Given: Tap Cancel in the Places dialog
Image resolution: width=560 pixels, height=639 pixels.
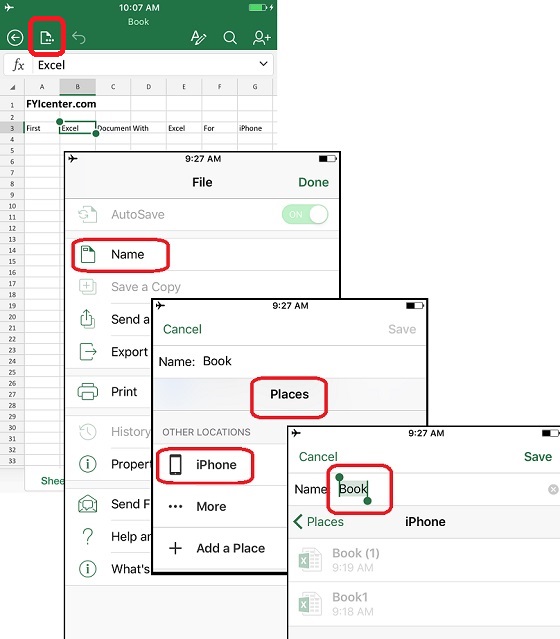Looking at the screenshot, I should pos(182,329).
